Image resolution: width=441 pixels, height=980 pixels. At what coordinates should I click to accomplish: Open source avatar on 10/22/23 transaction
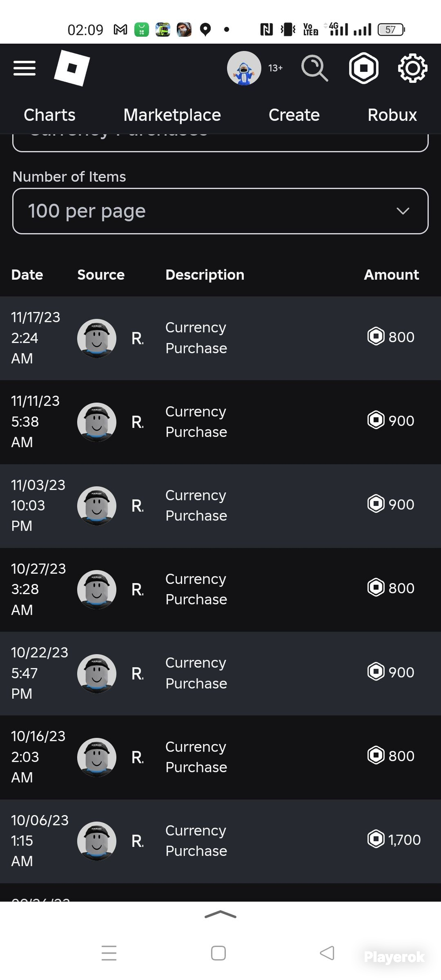[97, 673]
